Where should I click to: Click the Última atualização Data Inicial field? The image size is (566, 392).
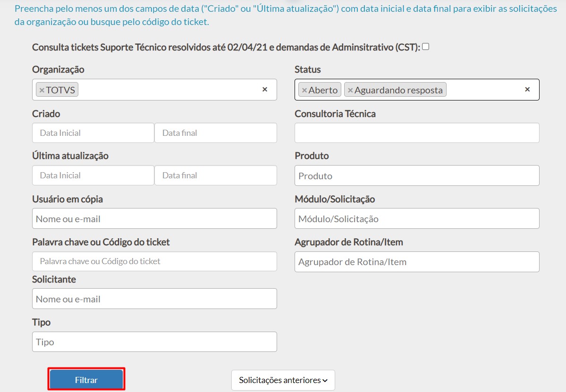click(x=93, y=175)
